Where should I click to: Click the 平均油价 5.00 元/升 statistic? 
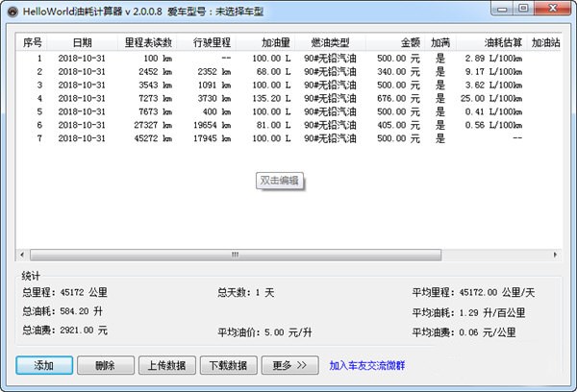pyautogui.click(x=264, y=332)
